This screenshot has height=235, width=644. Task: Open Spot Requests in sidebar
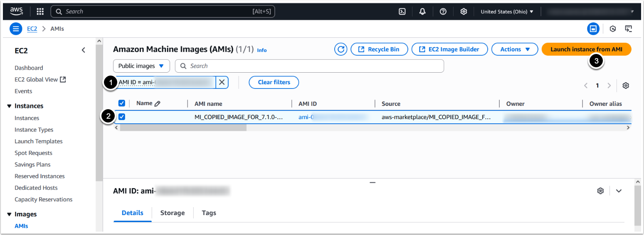tap(33, 153)
